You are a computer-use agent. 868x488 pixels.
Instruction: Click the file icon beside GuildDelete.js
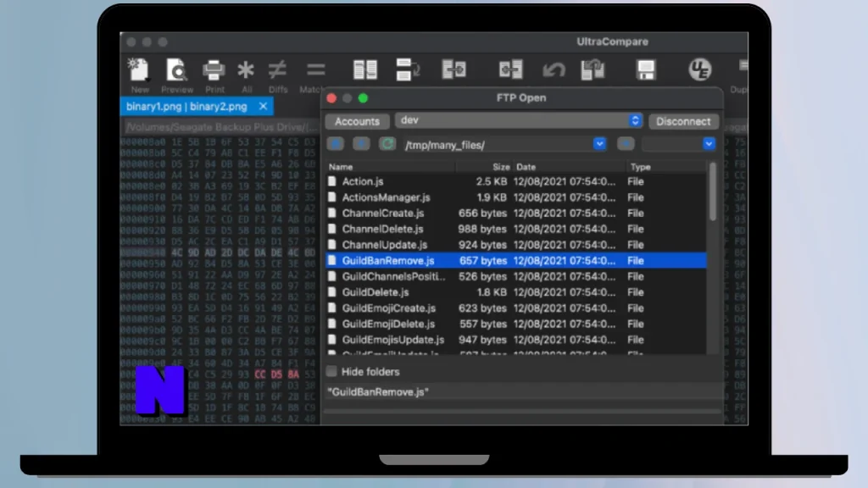pos(331,292)
